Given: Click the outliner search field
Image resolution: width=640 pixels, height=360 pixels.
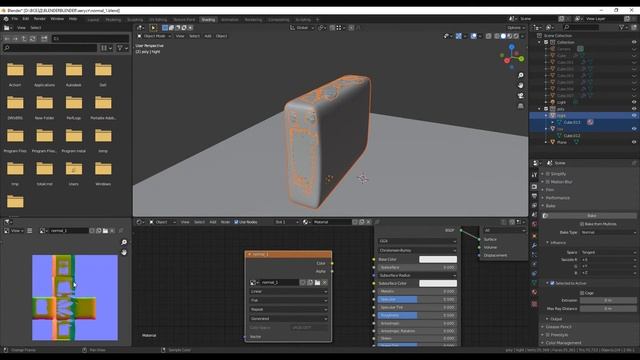Looking at the screenshot, I should 581,27.
